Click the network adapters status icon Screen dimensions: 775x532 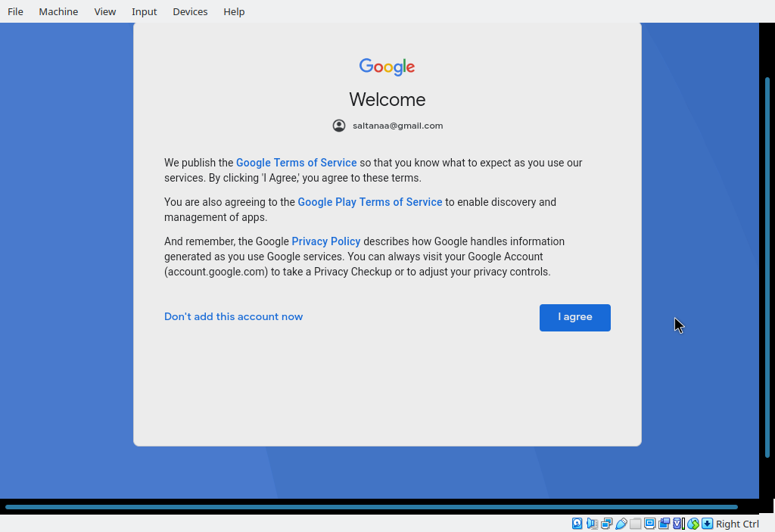coord(606,524)
